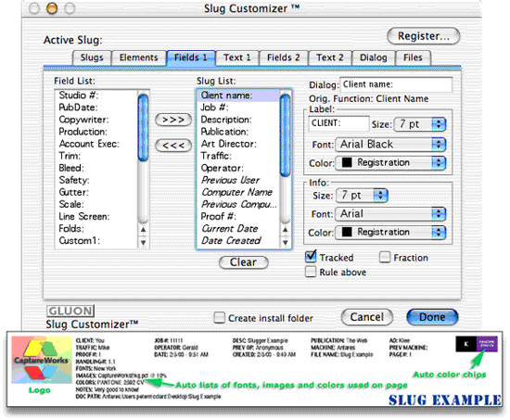
Task: Click the Field List scrollbar thumb
Action: (x=143, y=127)
